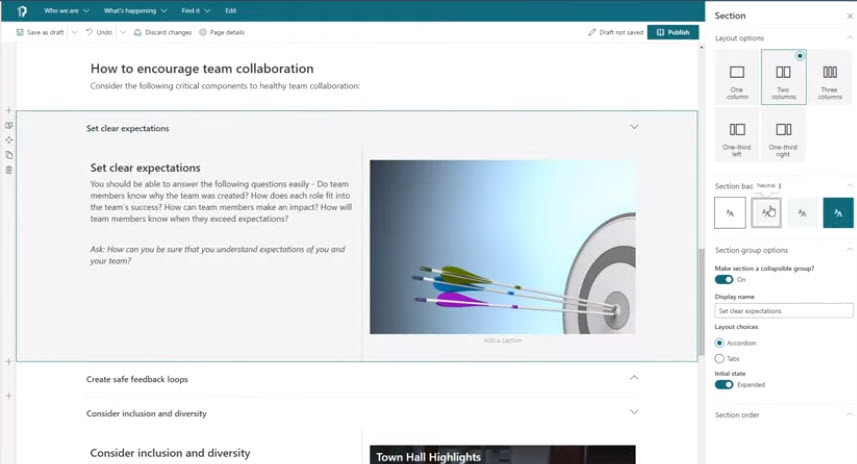The image size is (857, 464).
Task: Open the Undo dropdown arrow
Action: 122,32
